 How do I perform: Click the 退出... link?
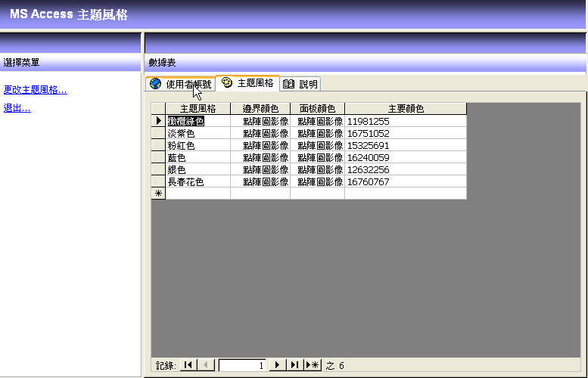point(17,108)
